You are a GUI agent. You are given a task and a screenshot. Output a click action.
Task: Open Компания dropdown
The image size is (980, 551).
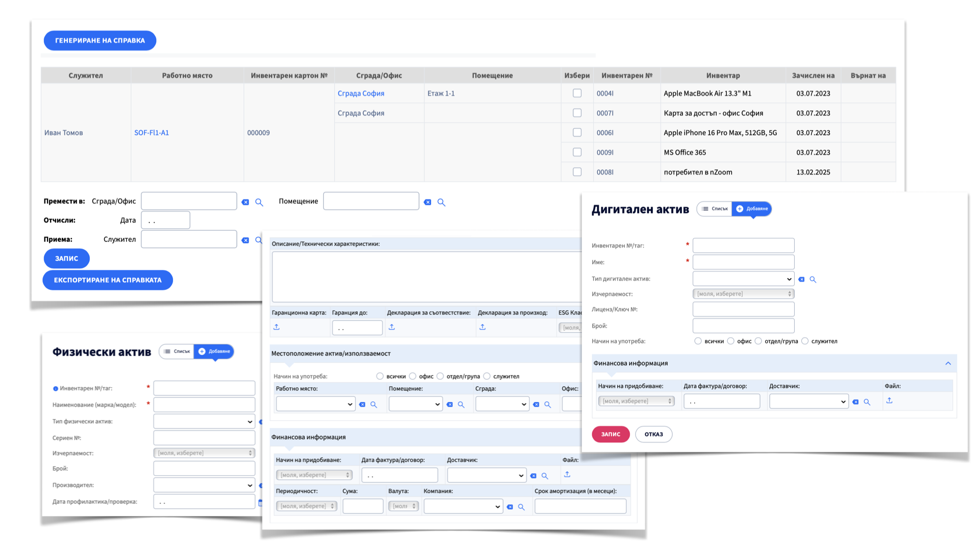pyautogui.click(x=463, y=506)
